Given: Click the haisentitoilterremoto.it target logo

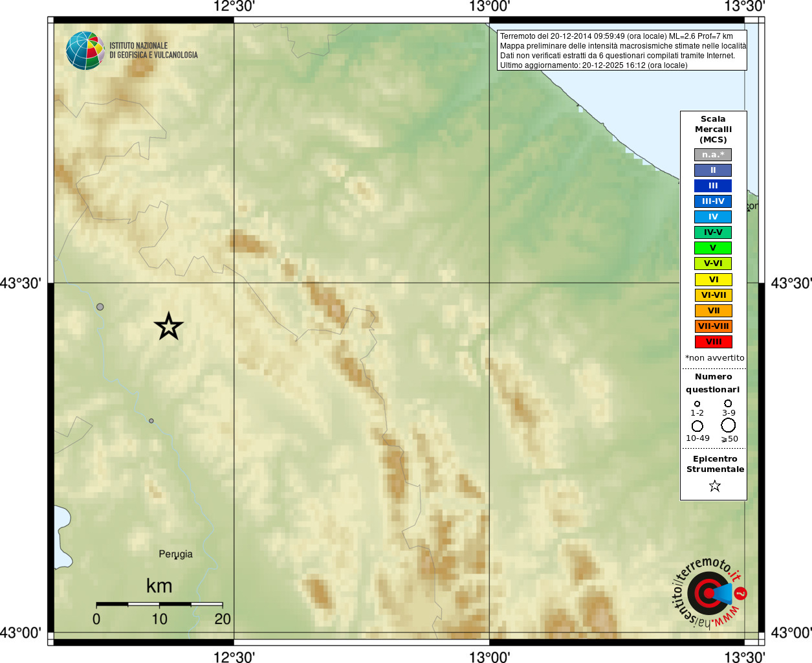Looking at the screenshot, I should pyautogui.click(x=709, y=592).
